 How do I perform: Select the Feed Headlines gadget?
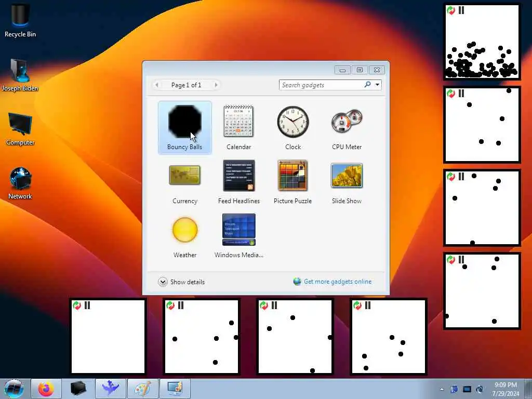coord(238,182)
